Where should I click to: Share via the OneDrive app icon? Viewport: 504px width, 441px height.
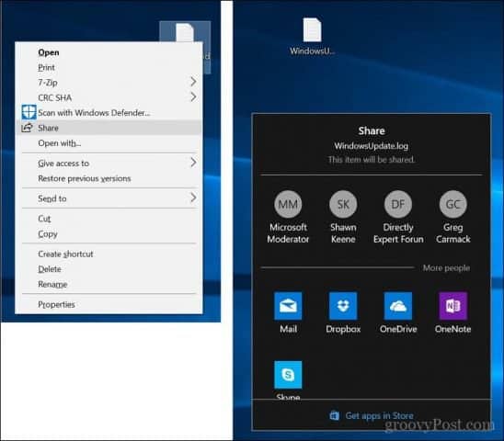(398, 306)
